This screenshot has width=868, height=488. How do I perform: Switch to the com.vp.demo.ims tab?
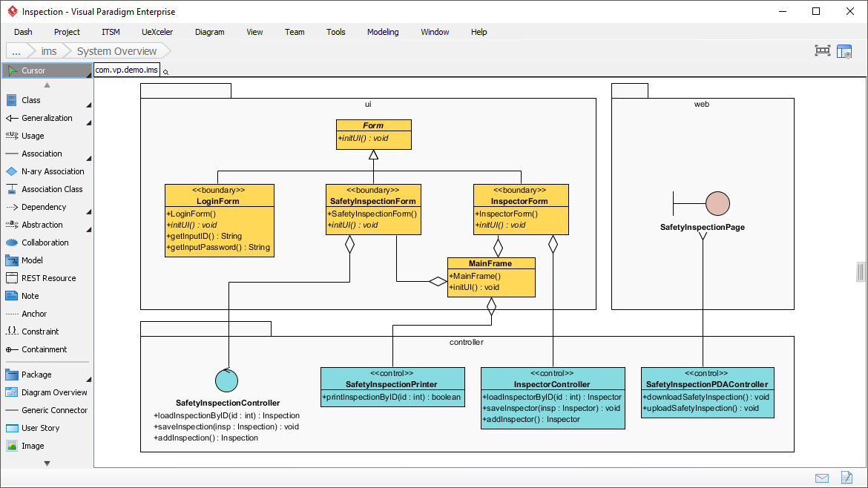coord(126,69)
